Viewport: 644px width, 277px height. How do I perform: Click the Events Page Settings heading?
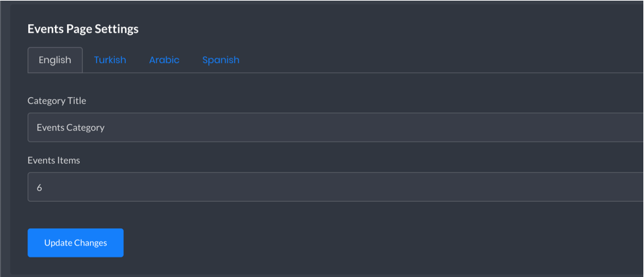pyautogui.click(x=83, y=29)
